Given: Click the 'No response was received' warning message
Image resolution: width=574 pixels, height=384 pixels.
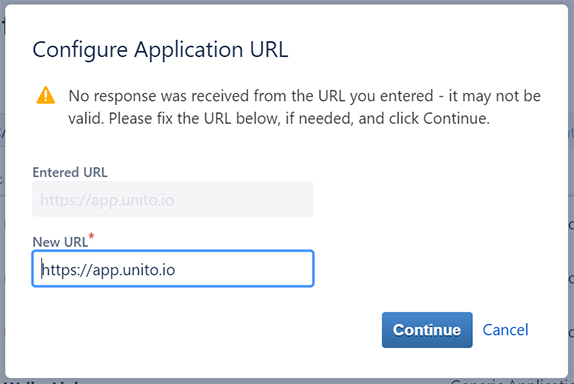Looking at the screenshot, I should click(305, 107).
